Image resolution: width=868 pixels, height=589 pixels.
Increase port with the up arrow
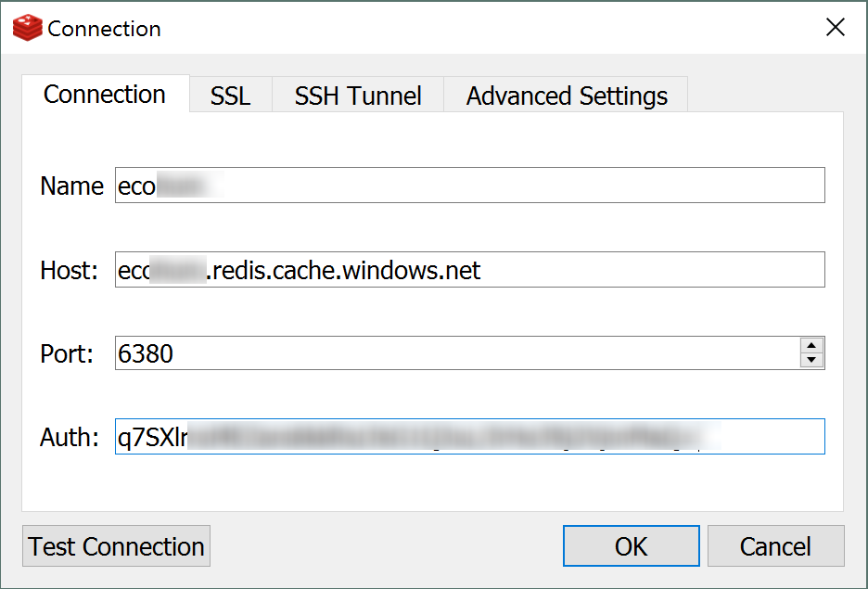pyautogui.click(x=811, y=345)
